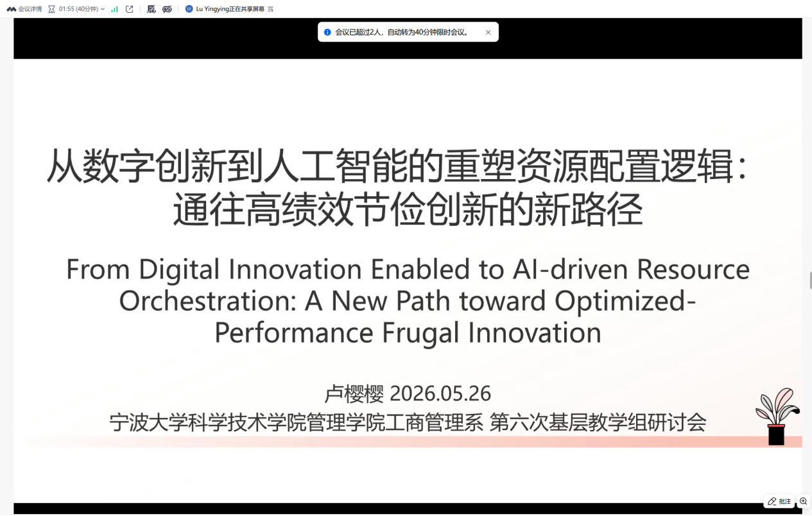
Task: Click the pop-out window arrow icon
Action: coord(130,9)
